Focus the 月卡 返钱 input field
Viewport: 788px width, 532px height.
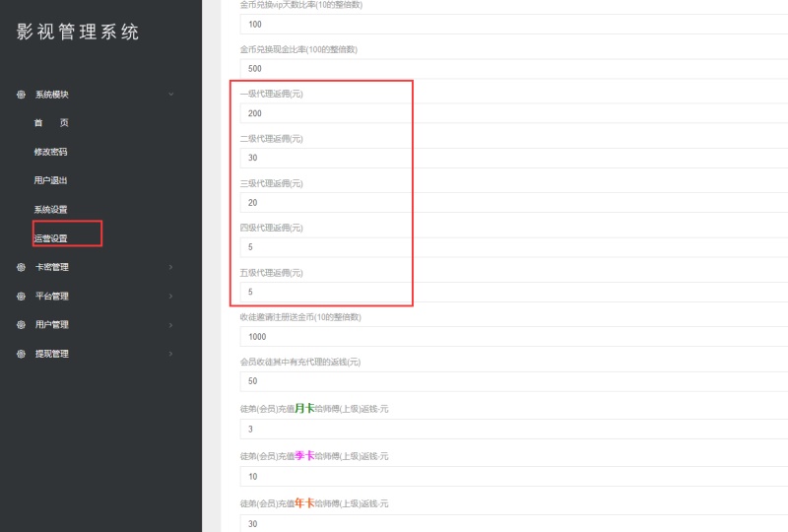[513, 429]
